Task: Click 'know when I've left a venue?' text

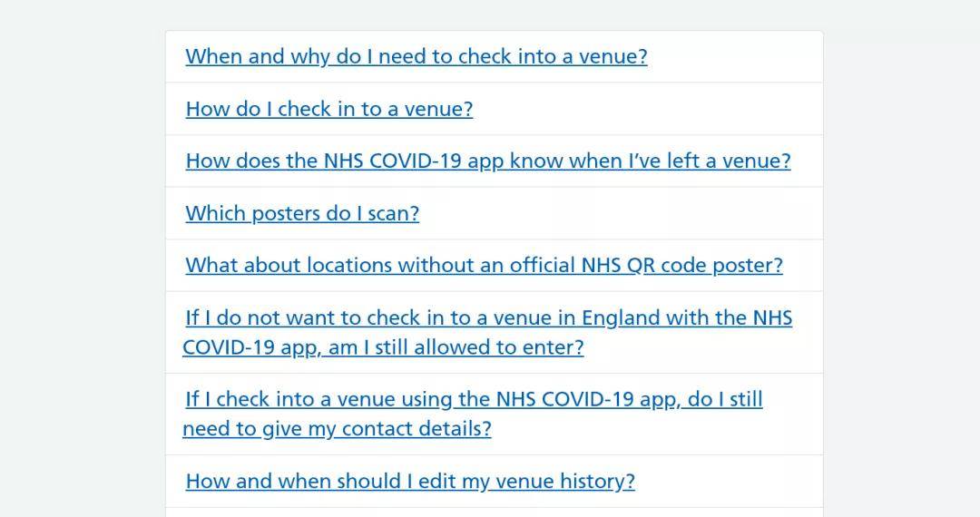Action: coord(650,161)
